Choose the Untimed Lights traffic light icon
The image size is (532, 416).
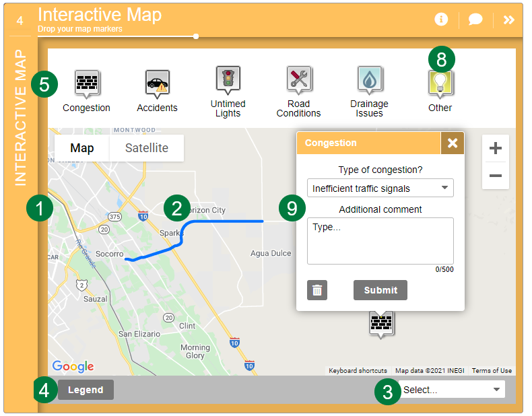coord(228,79)
